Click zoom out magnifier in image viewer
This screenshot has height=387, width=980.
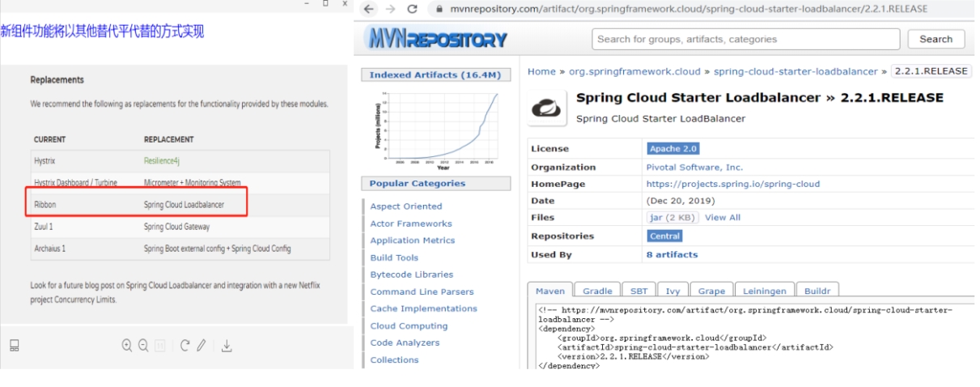(x=143, y=346)
